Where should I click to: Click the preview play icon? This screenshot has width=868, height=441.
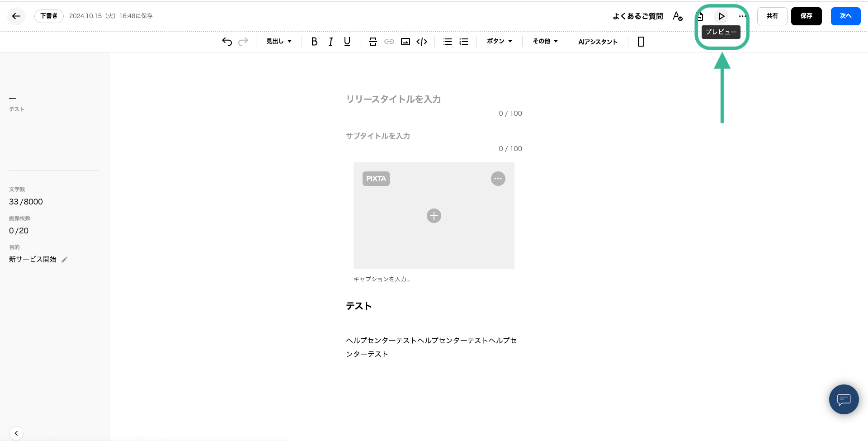pyautogui.click(x=721, y=16)
